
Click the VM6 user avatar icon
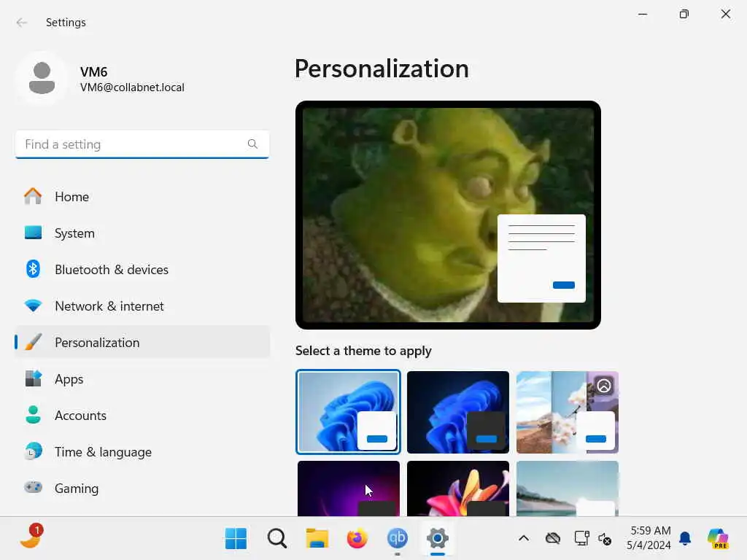42,78
